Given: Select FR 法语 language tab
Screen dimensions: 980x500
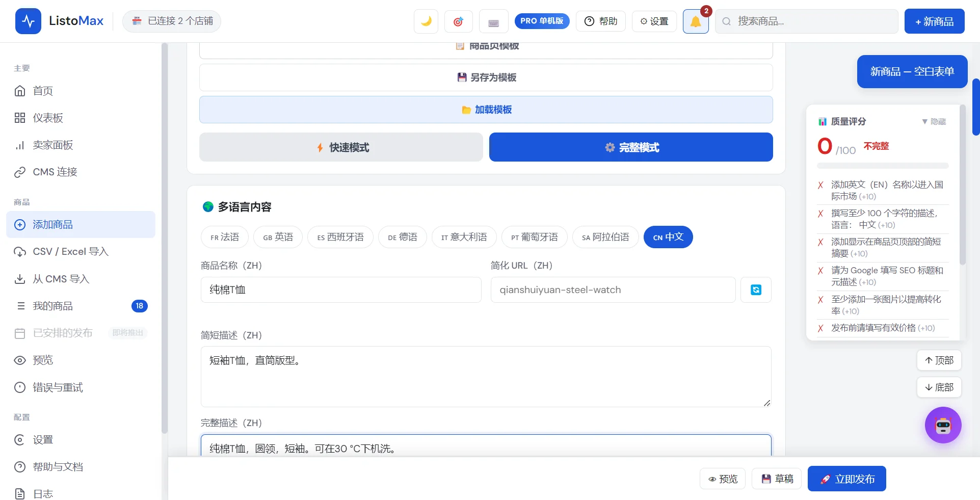Looking at the screenshot, I should (225, 237).
